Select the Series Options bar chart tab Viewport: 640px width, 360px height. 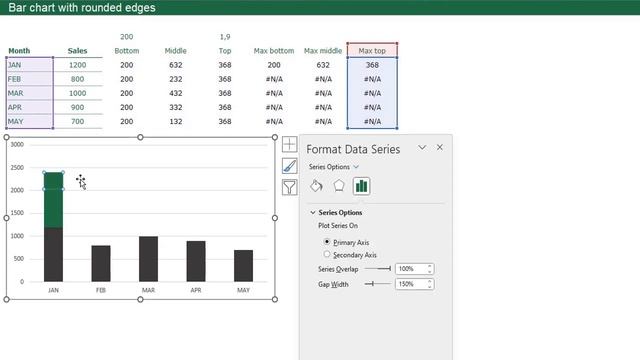click(361, 186)
